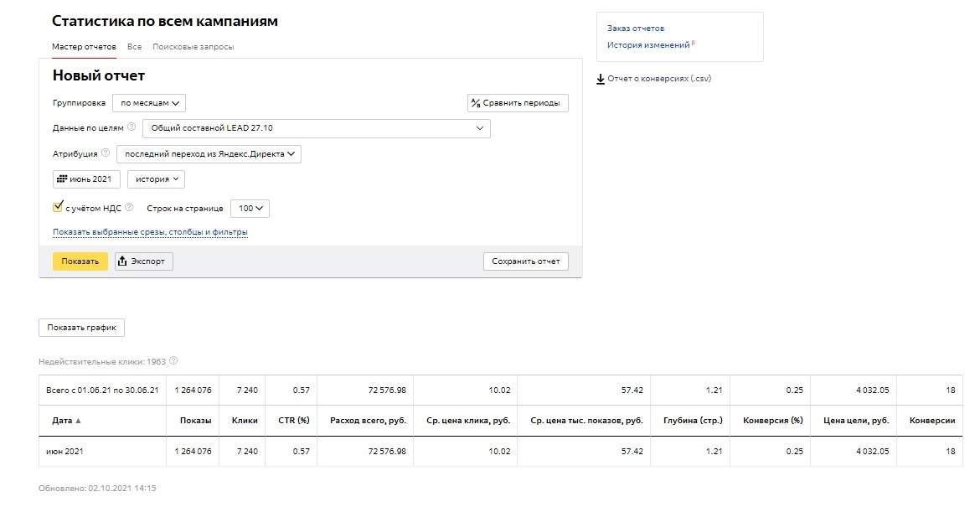Download the conversions report (.csv)
Viewport: 980px width, 507px height.
(653, 79)
